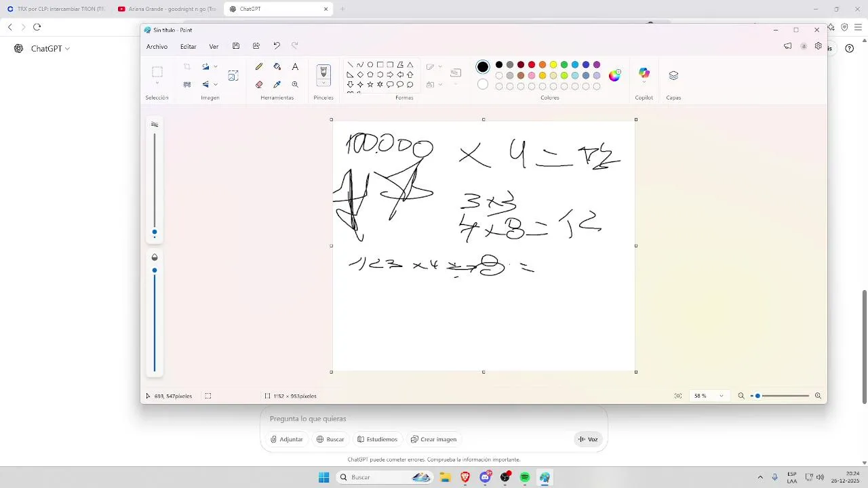Switch to Ariana Grande YouTube tab
The height and width of the screenshot is (488, 868).
click(x=167, y=9)
